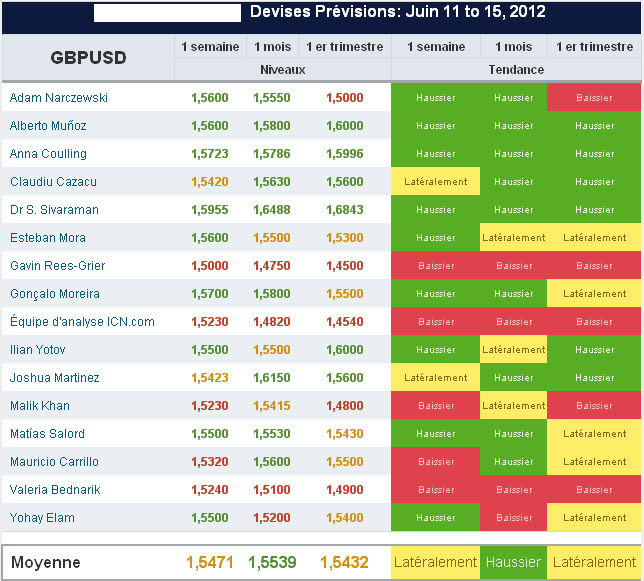Open Valeria Bednarik analyst link
644x581 pixels.
point(55,489)
